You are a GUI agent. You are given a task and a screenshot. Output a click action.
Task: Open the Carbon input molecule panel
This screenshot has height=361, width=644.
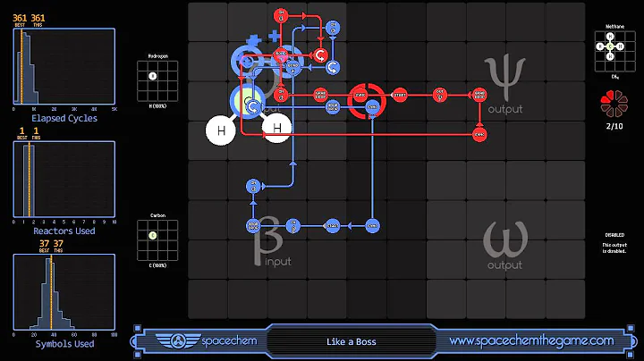click(x=157, y=240)
